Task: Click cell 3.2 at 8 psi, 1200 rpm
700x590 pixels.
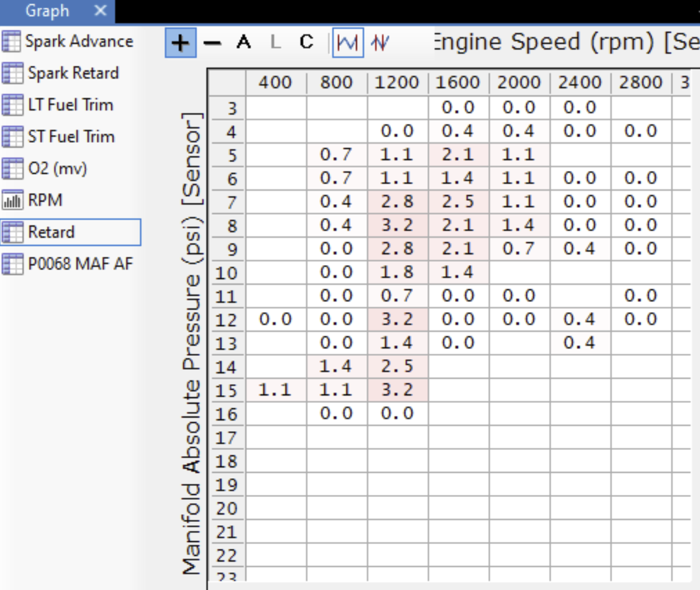Action: point(397,225)
